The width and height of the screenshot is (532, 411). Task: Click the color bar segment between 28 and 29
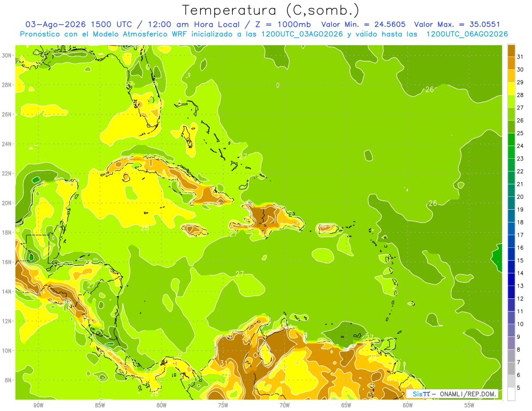pyautogui.click(x=511, y=88)
